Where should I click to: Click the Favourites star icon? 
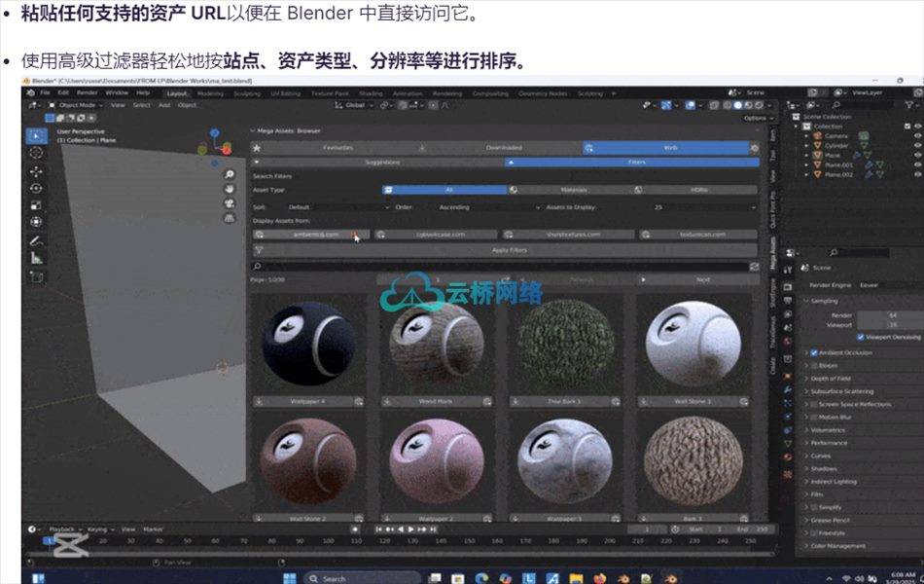tap(257, 148)
